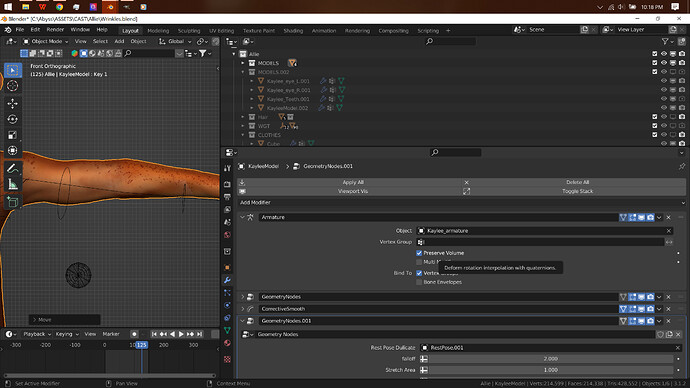Hide the MODELS collection in viewport
The image size is (690, 388).
click(x=664, y=63)
